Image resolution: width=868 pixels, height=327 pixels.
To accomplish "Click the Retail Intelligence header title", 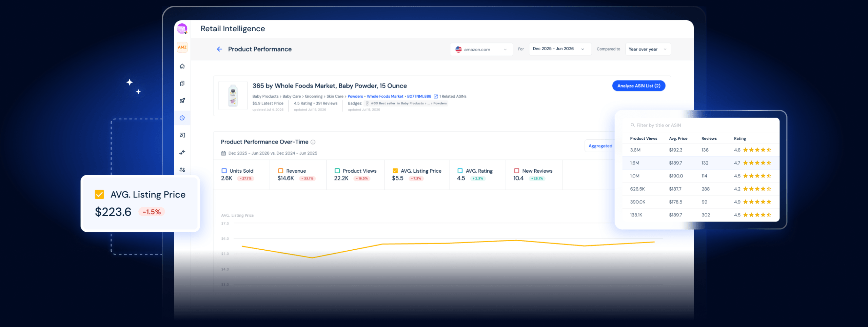I will (233, 29).
